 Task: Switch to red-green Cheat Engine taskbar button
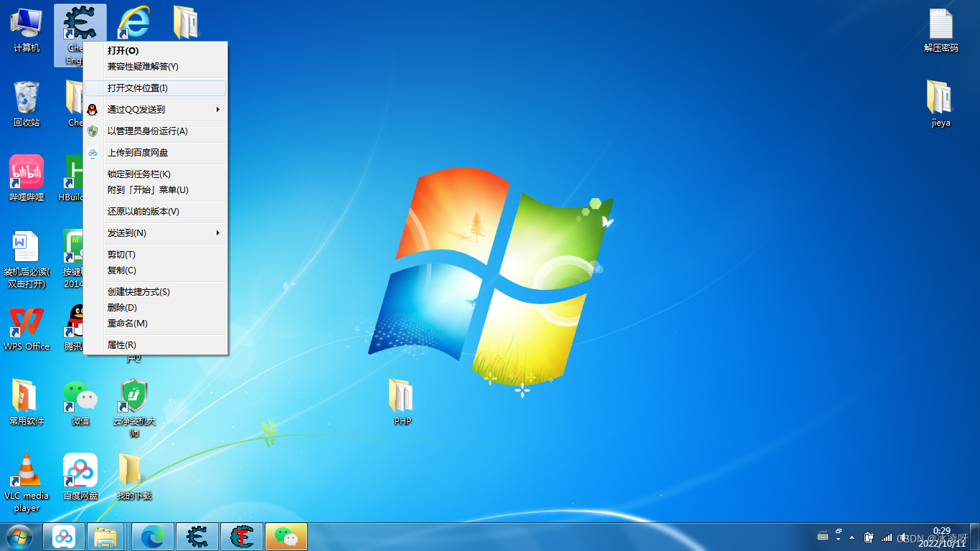click(x=242, y=537)
